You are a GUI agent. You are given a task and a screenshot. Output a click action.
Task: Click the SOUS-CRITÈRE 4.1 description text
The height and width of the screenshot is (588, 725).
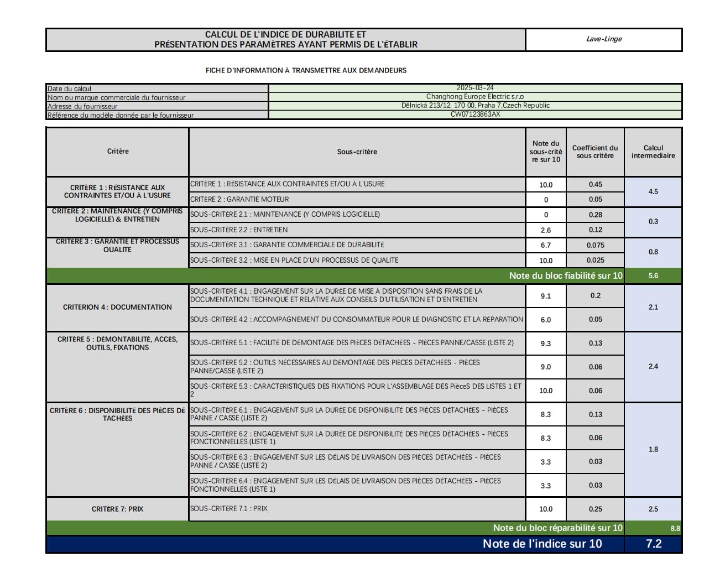click(336, 295)
